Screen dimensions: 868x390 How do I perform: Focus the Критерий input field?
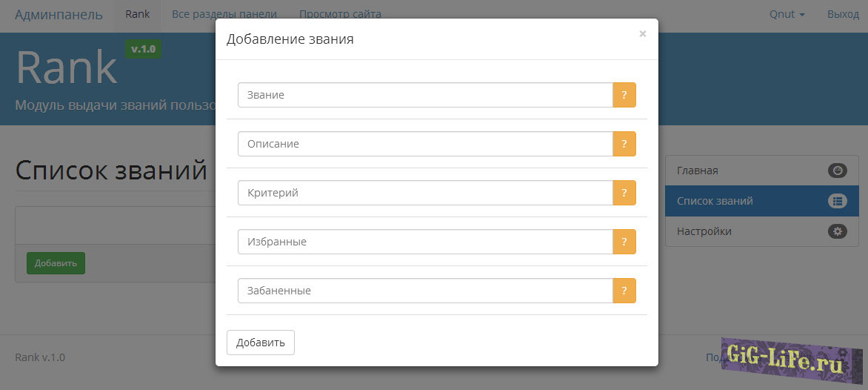pyautogui.click(x=425, y=193)
